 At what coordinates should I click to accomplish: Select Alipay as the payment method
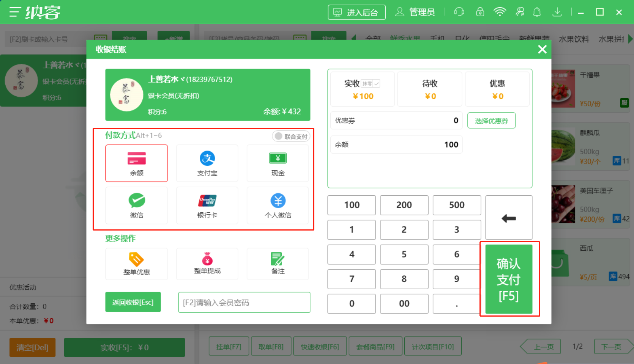click(207, 163)
